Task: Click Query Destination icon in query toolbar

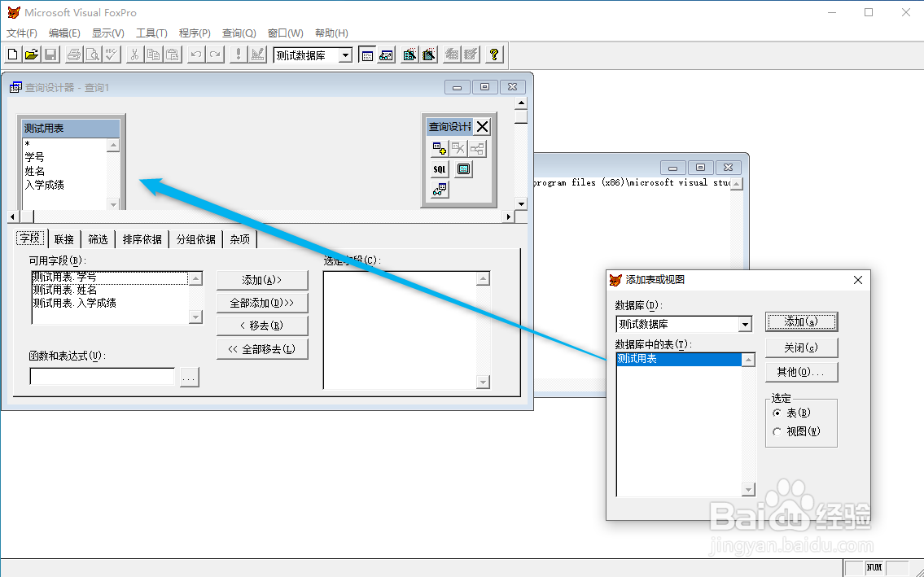Action: coord(440,190)
